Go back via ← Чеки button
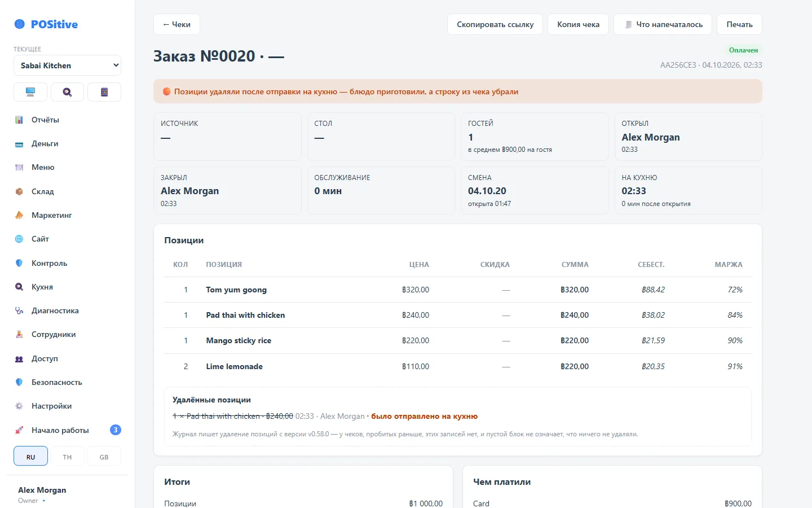The height and width of the screenshot is (508, 812). coord(176,24)
